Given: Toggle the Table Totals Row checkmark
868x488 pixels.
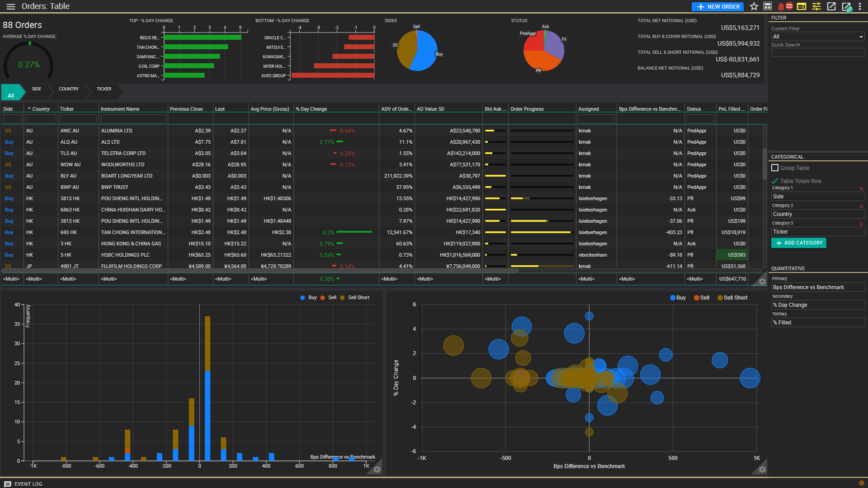Looking at the screenshot, I should [775, 181].
